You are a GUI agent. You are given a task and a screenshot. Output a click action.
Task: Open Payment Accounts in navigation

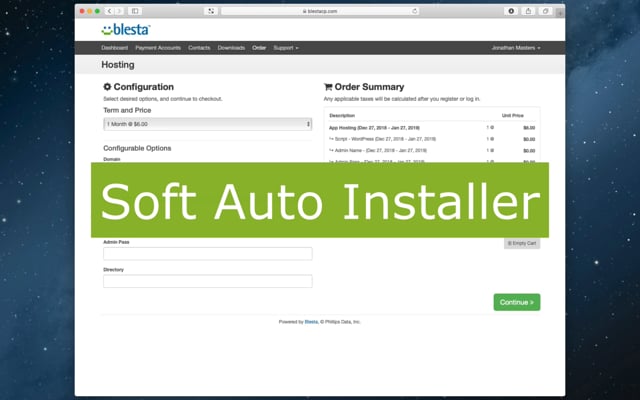tap(158, 48)
